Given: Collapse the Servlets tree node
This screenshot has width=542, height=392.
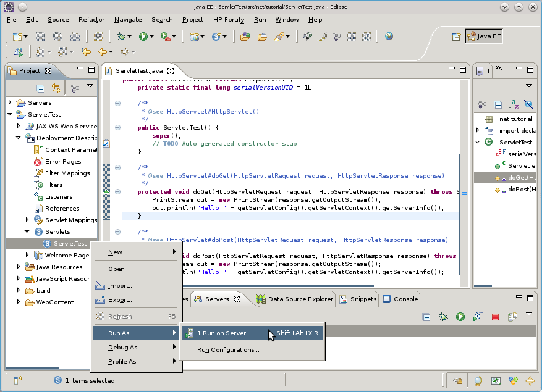Looking at the screenshot, I should [x=27, y=231].
